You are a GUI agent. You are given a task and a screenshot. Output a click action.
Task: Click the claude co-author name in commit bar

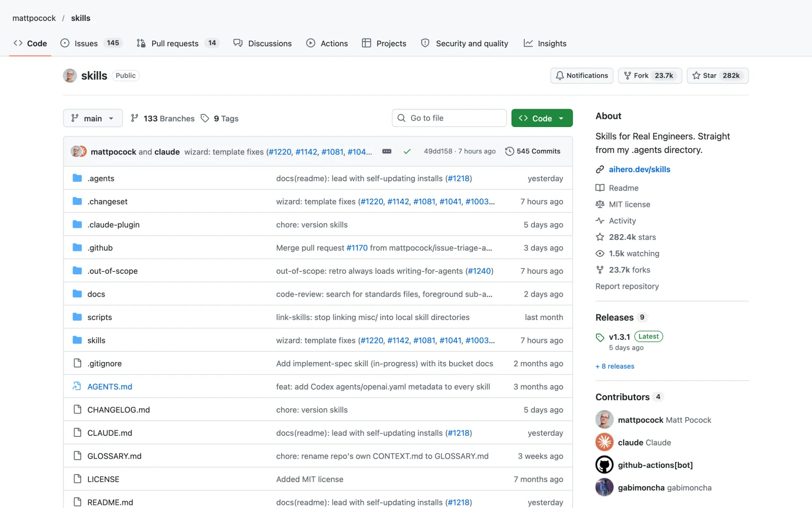pos(167,152)
